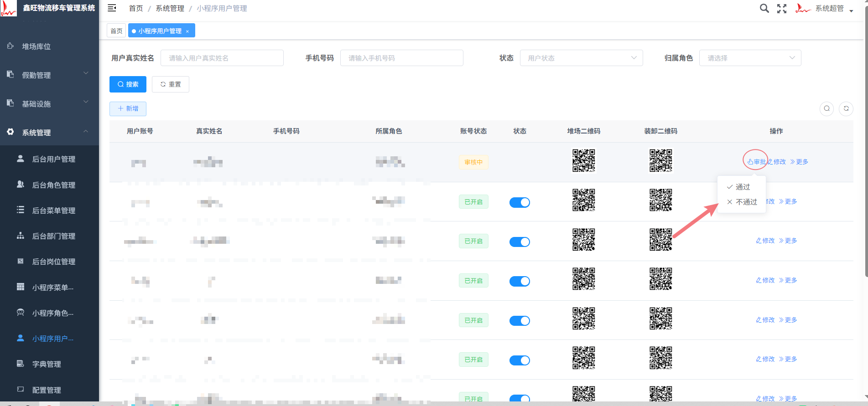Viewport: 868px width, 406px height.
Task: Open the 用户状态 dropdown
Action: coord(582,58)
